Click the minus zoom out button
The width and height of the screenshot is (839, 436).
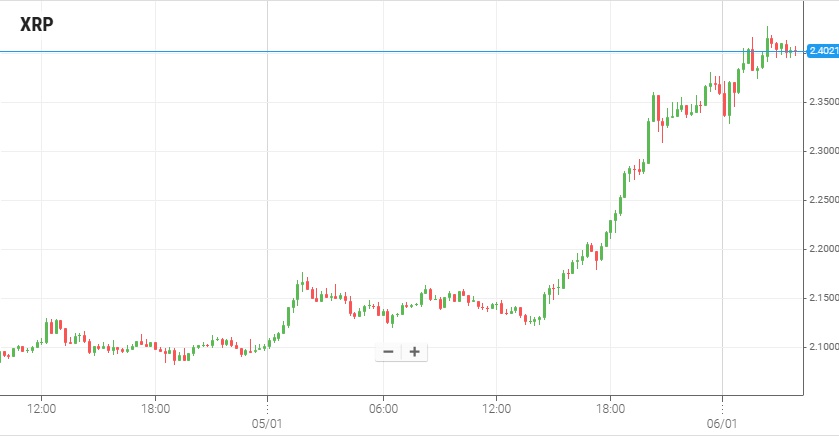click(x=388, y=351)
